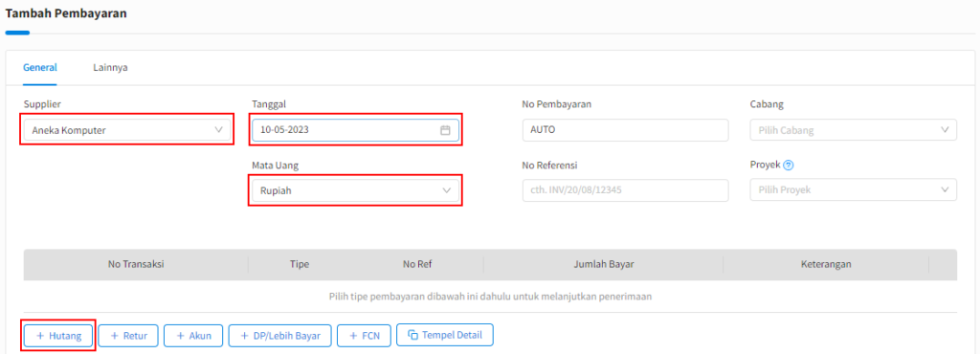Click the Tanggal date field 10-05-2023

click(x=356, y=130)
